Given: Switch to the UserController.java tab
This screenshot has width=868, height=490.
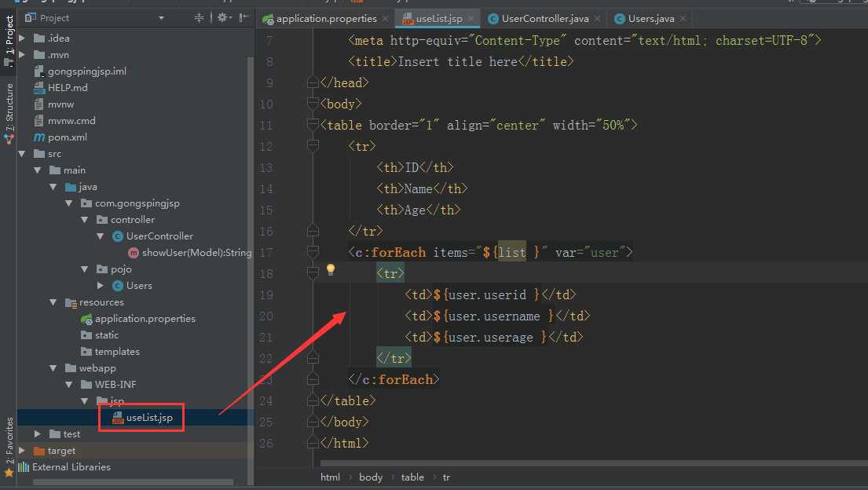Looking at the screenshot, I should (x=544, y=19).
